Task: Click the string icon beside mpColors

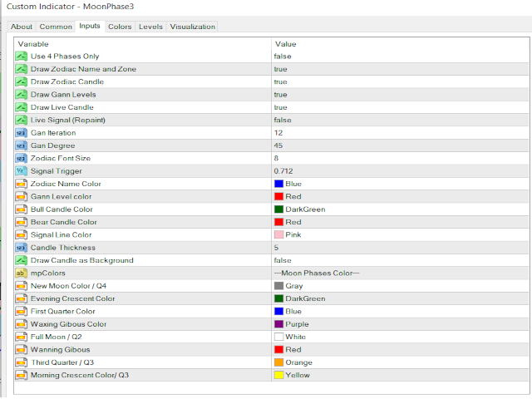Action: 21,273
